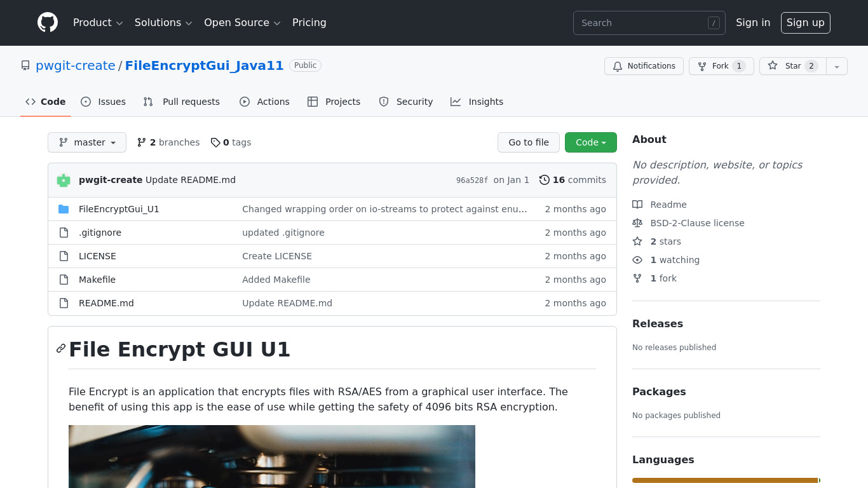This screenshot has height=488, width=868.
Task: Click the Notifications button
Action: point(644,66)
